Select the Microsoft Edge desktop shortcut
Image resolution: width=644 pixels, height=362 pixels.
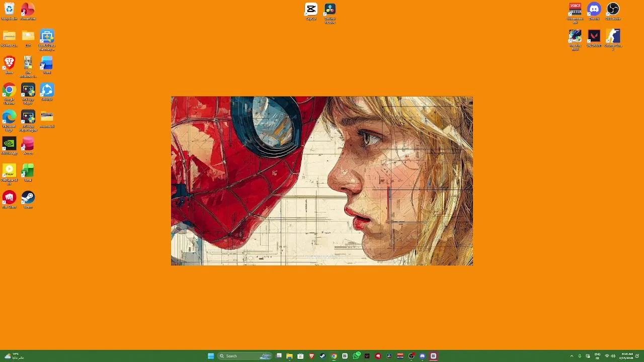coord(9,121)
